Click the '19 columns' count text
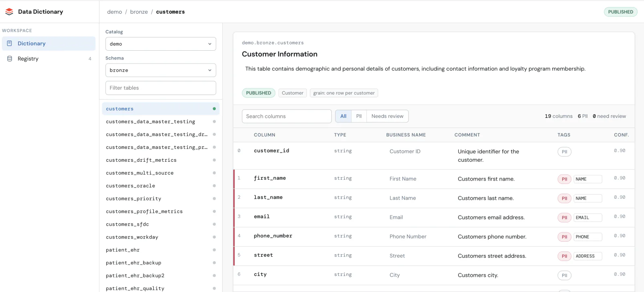The image size is (644, 292). [559, 116]
